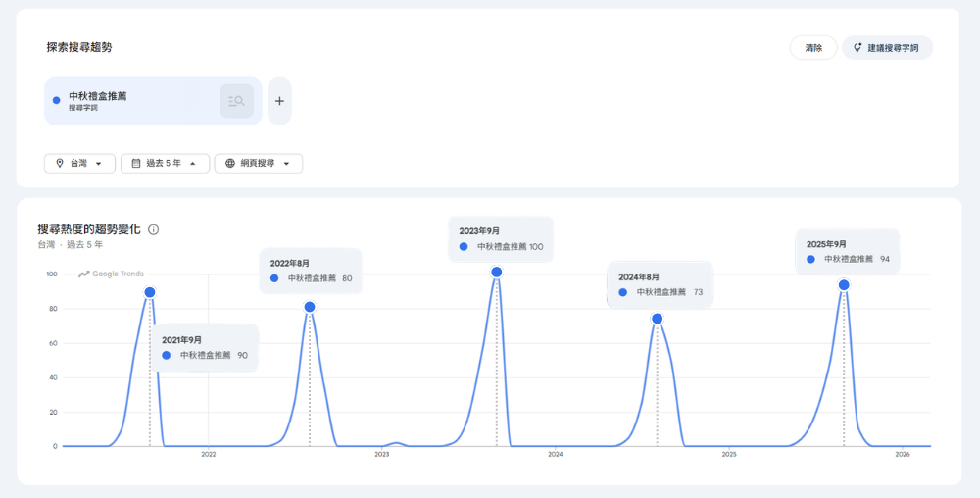
Task: Click the 2023 x-axis label
Action: [x=382, y=455]
